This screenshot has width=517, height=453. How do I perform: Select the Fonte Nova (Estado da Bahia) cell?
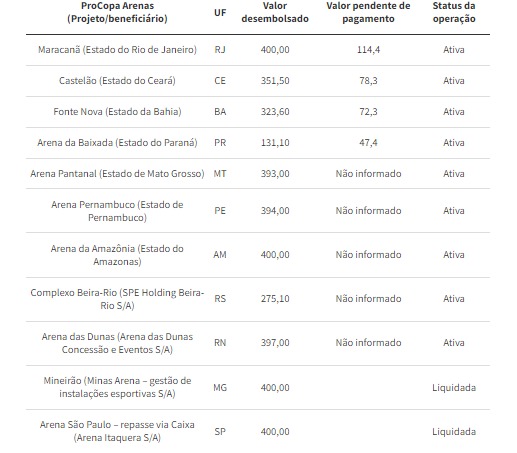pyautogui.click(x=117, y=112)
